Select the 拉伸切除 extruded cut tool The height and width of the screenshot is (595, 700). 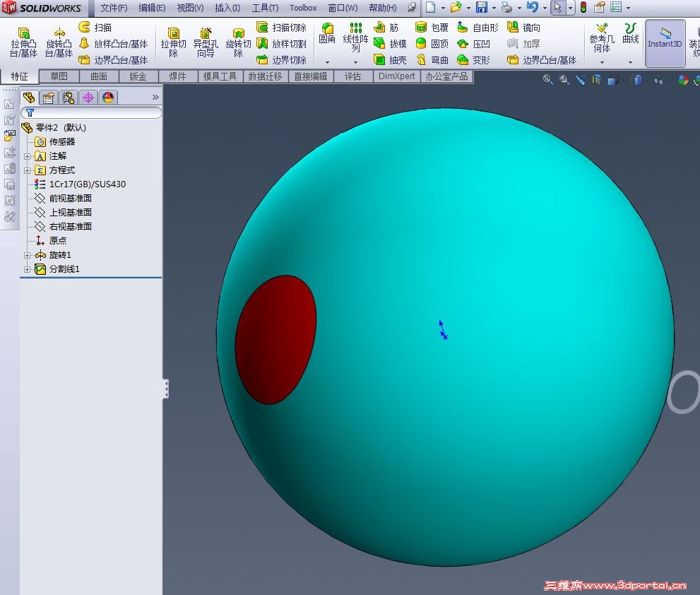point(173,42)
